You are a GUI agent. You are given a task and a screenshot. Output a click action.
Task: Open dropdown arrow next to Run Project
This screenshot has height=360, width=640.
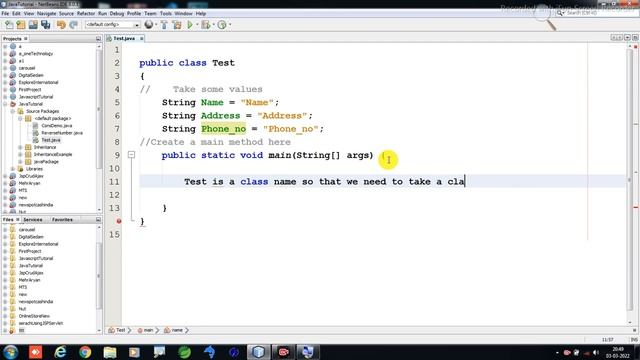pyautogui.click(x=197, y=25)
